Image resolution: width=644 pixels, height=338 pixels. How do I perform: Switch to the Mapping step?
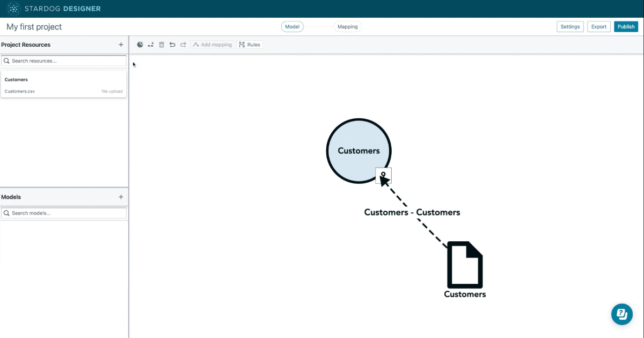point(347,27)
